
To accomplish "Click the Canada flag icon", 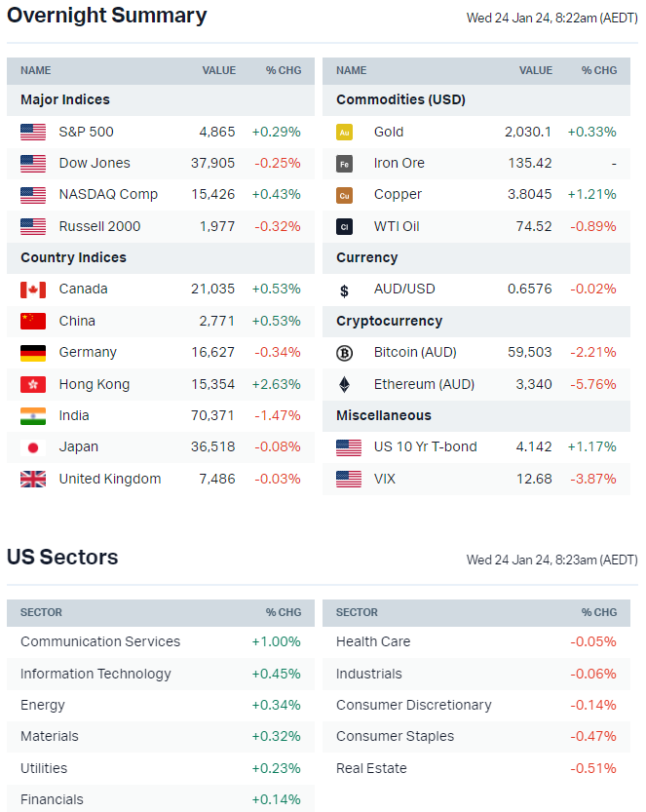I will [x=33, y=290].
